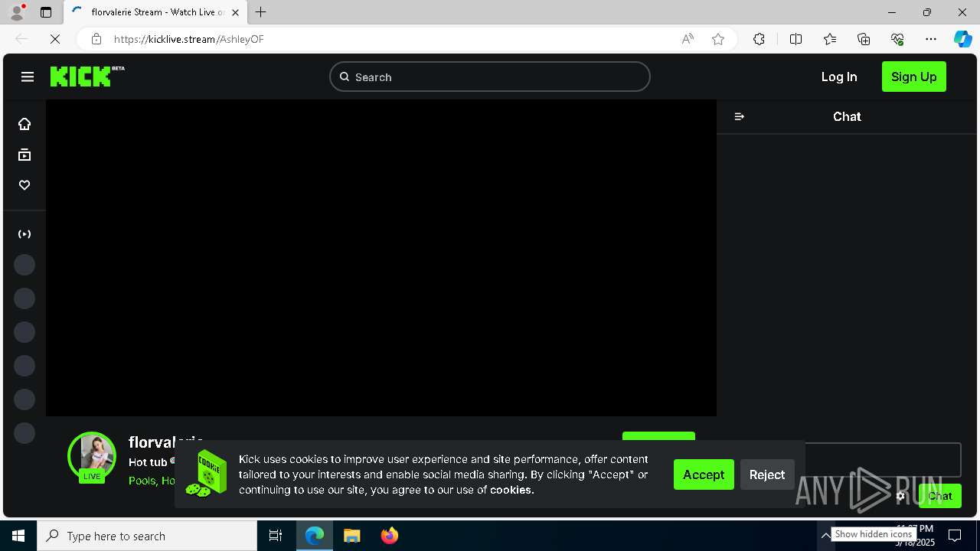Add this page to favorites star
980x551 pixels.
(x=718, y=39)
